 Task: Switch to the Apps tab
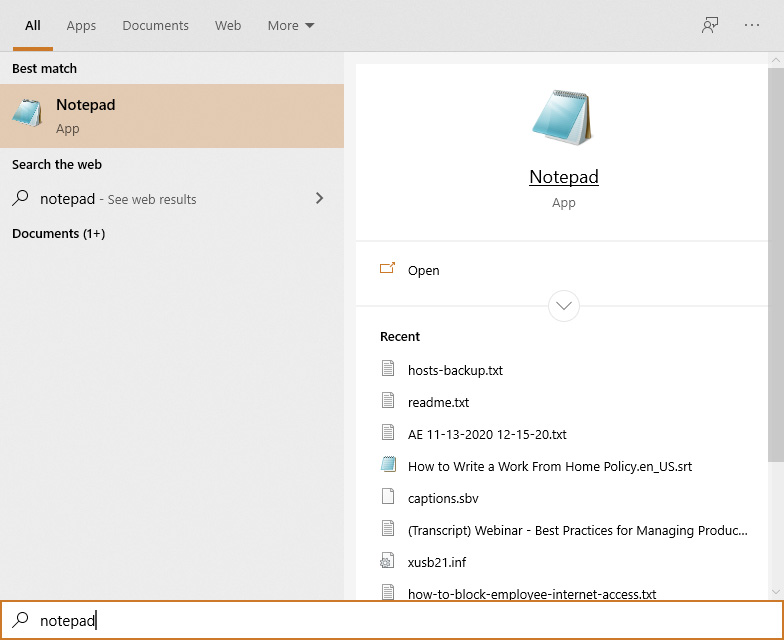tap(81, 26)
